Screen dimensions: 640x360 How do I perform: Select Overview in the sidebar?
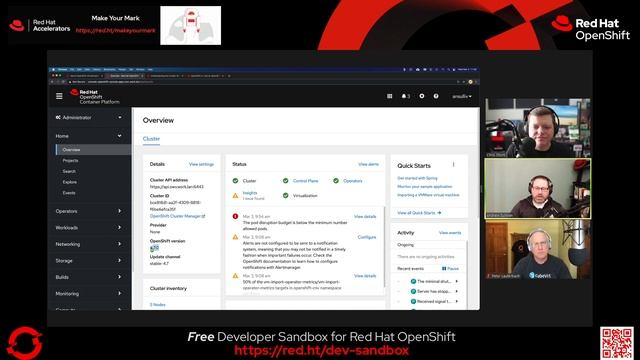[93, 150]
